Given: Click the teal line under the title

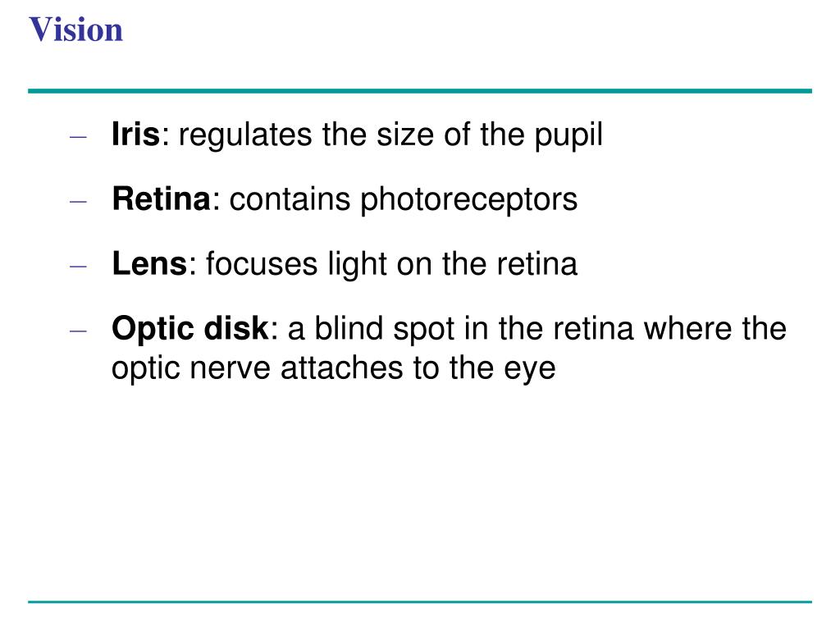Looking at the screenshot, I should click(420, 91).
